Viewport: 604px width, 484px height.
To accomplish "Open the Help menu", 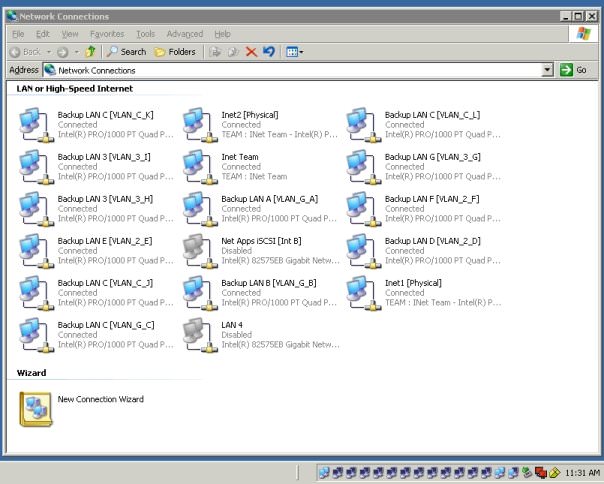I will (222, 34).
